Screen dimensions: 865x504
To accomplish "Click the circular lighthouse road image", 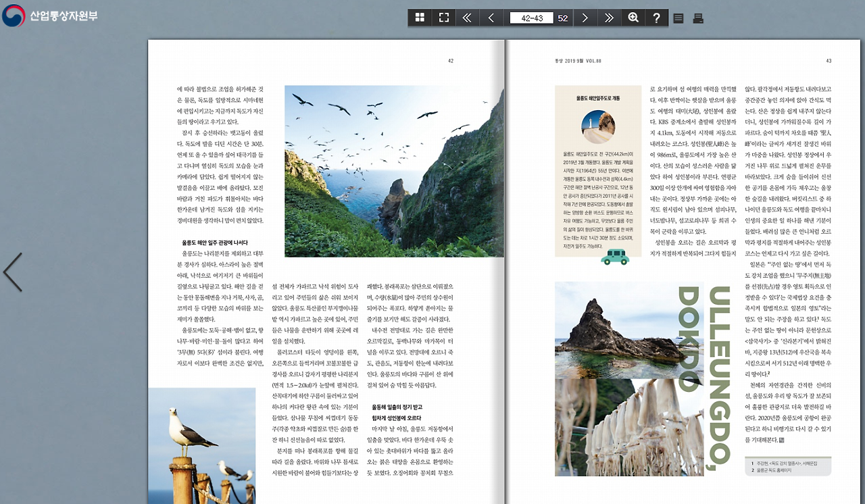I will (598, 127).
